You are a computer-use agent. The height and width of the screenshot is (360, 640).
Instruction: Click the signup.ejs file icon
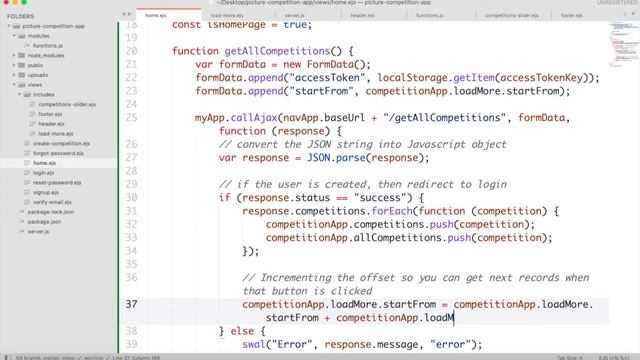pos(27,193)
